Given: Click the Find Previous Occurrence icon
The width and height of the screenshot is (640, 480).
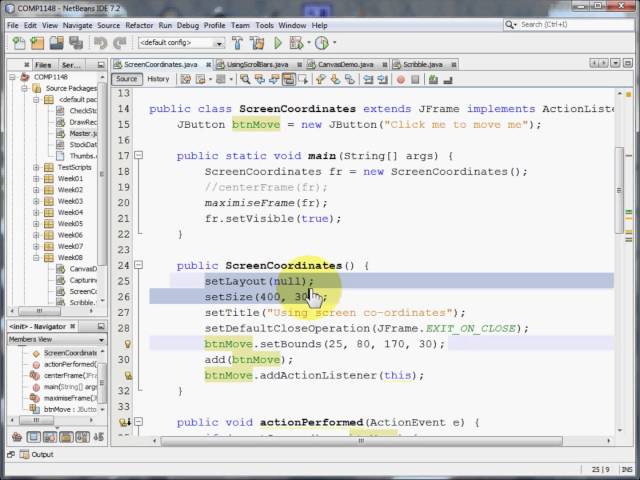Looking at the screenshot, I should [260, 79].
